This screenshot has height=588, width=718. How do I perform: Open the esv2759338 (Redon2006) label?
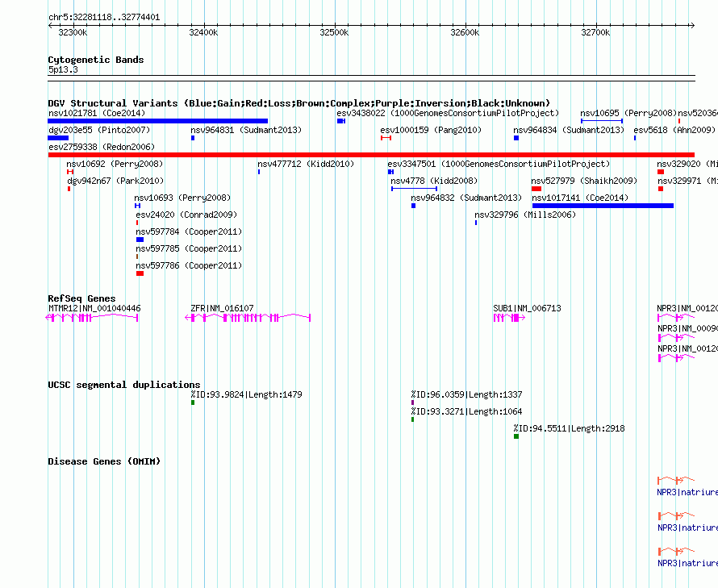pos(102,147)
